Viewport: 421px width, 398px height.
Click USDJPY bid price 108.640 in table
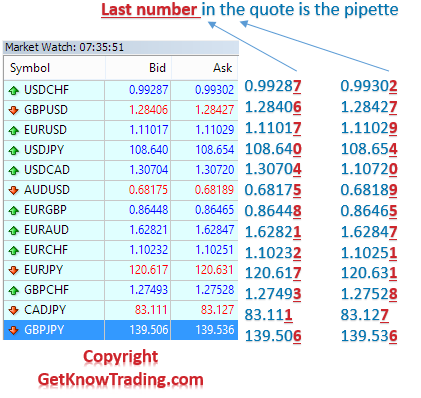click(x=148, y=150)
